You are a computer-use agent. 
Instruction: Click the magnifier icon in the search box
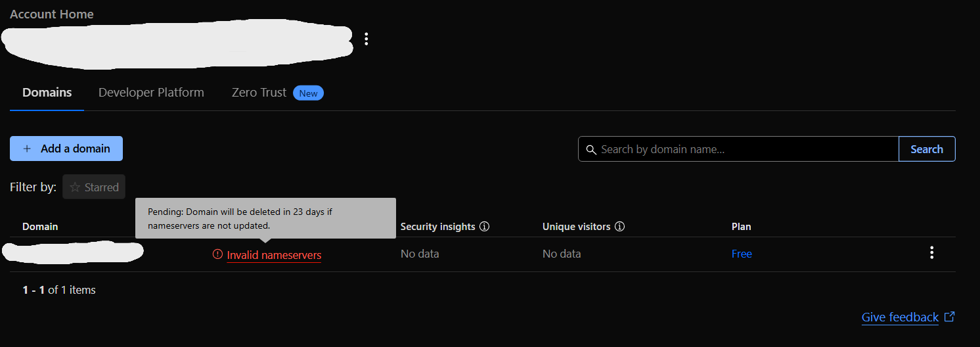point(591,149)
